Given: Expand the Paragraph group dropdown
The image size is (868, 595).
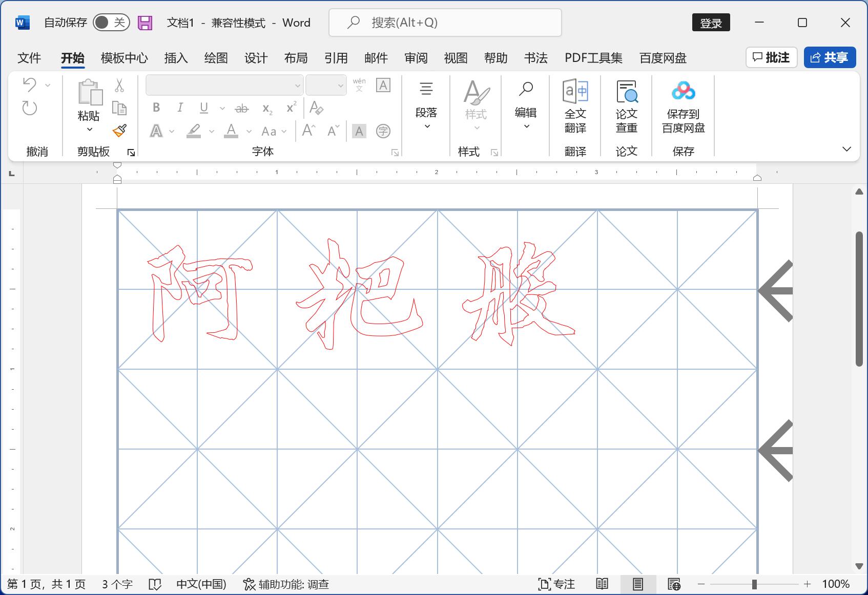Looking at the screenshot, I should [x=426, y=105].
